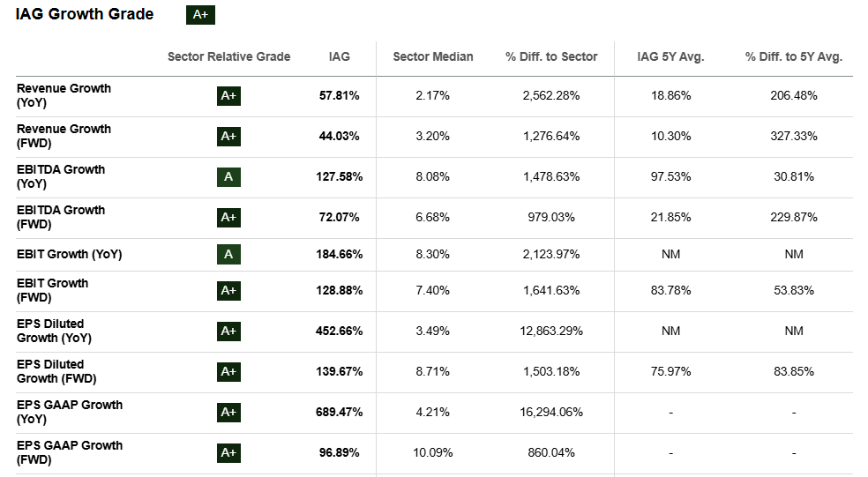Click the % Diff. to Sector column header

[551, 56]
